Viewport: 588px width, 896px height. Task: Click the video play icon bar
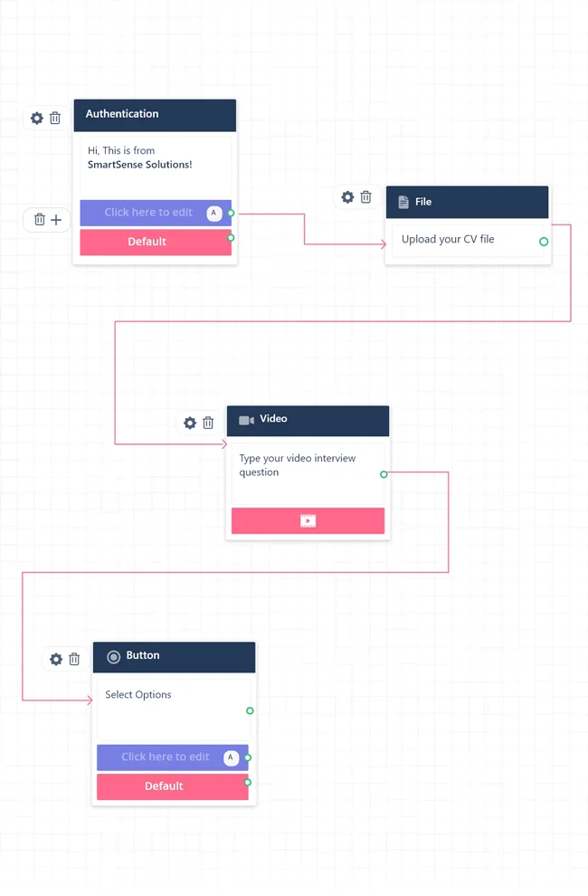tap(308, 520)
